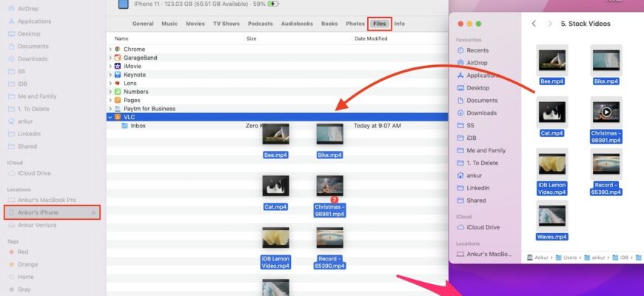Expand the Chrome app disclosure arrow
The width and height of the screenshot is (644, 296).
(110, 50)
